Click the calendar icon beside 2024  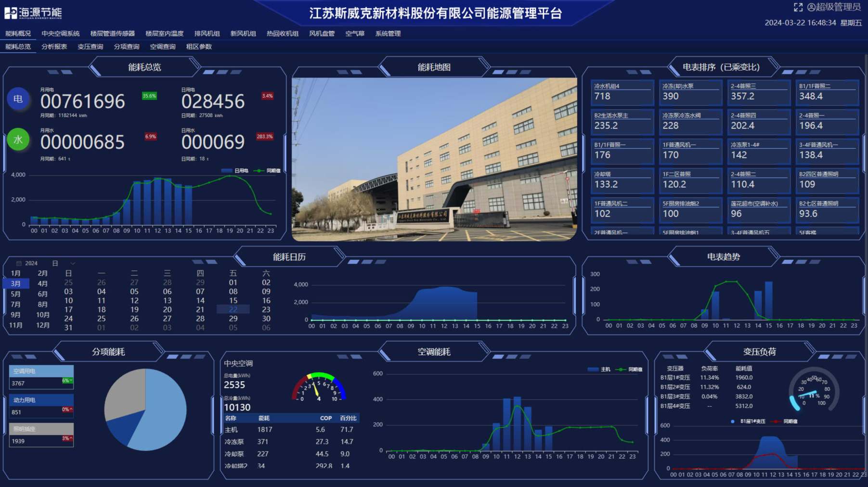click(x=19, y=263)
